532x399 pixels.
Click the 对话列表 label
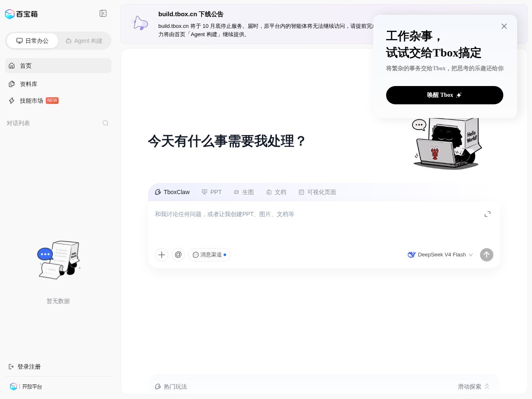(18, 123)
